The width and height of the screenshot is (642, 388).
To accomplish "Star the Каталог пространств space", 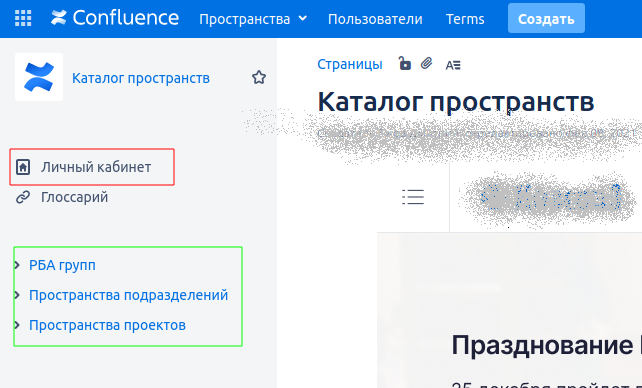I will pos(259,77).
